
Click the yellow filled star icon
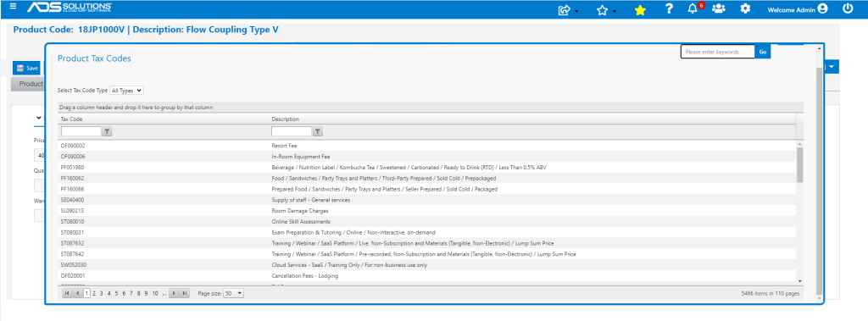click(640, 9)
